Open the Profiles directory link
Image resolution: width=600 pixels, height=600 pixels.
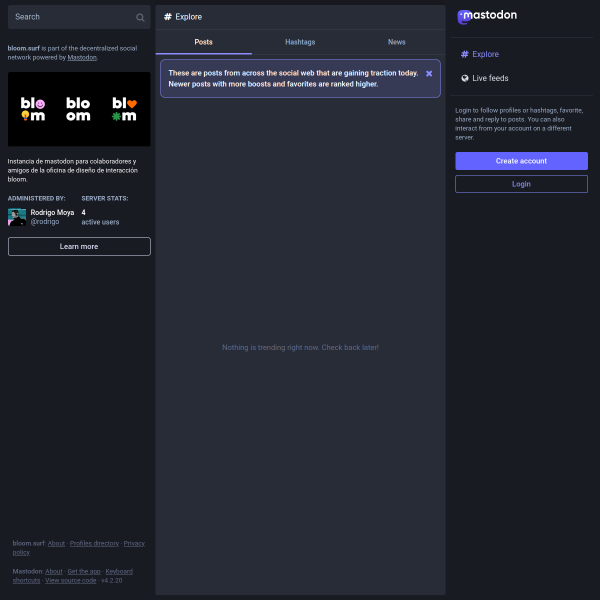94,543
